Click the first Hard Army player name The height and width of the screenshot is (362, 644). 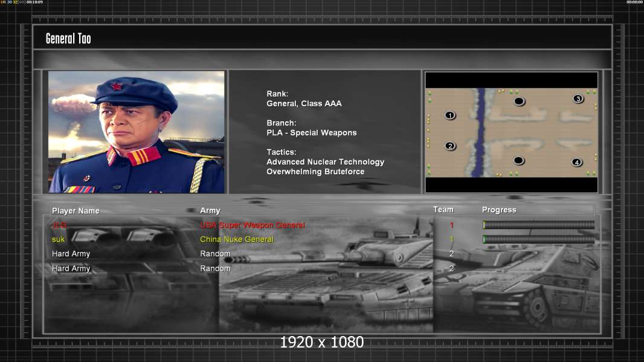coord(71,254)
